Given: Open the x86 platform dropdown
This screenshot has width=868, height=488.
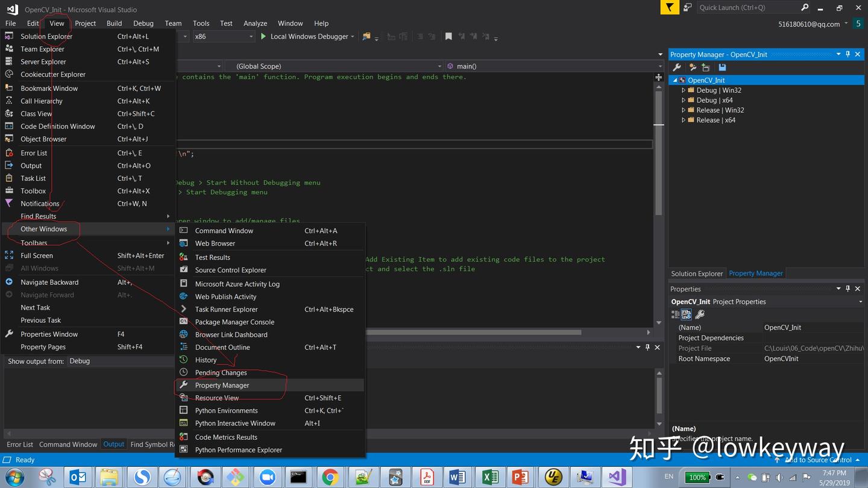Looking at the screenshot, I should click(x=224, y=37).
